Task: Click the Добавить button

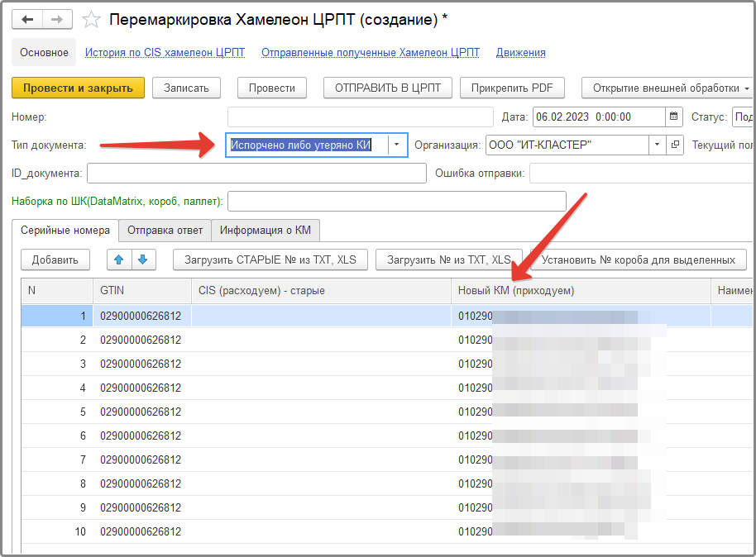Action: (55, 259)
